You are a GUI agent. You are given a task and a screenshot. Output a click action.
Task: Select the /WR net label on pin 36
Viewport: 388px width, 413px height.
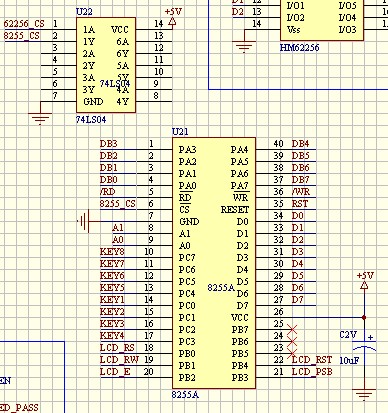[x=301, y=192]
